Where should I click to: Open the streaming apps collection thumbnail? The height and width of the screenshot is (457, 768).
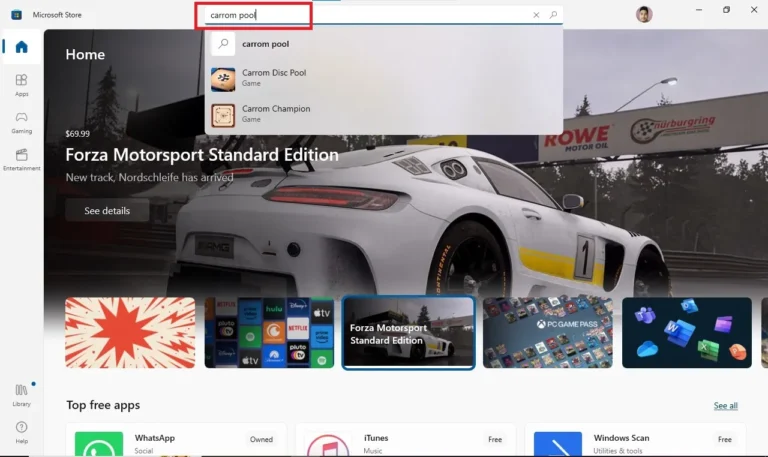(x=268, y=332)
